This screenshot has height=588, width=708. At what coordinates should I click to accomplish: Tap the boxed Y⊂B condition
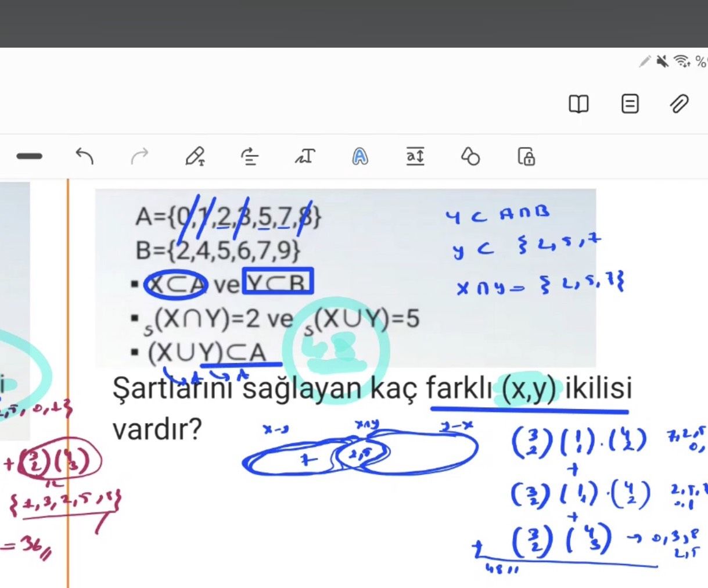click(x=278, y=282)
